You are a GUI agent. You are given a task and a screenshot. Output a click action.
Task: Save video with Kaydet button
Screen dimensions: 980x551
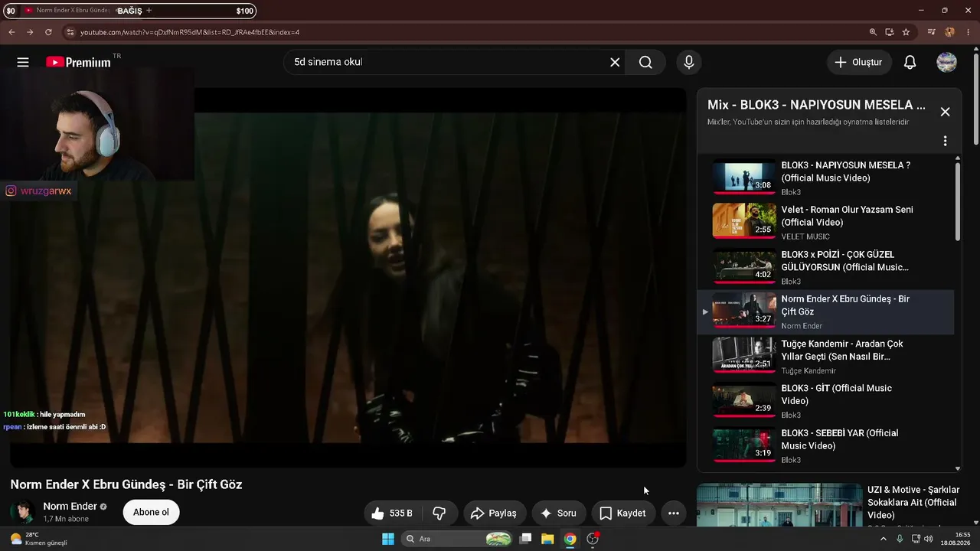coord(622,513)
